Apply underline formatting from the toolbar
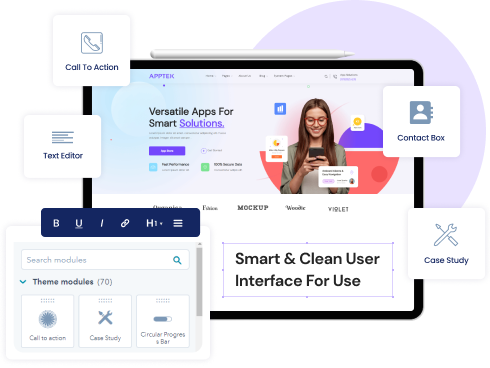 79,223
